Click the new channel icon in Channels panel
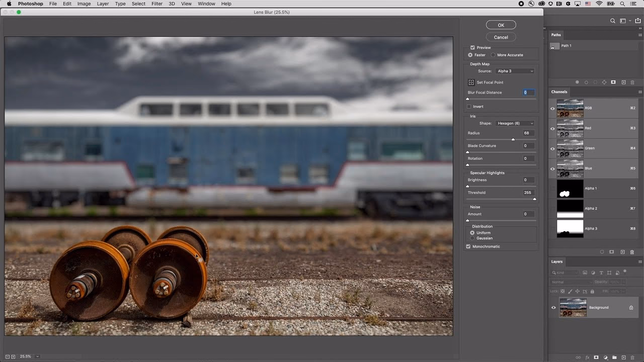This screenshot has width=644, height=362. click(x=622, y=252)
